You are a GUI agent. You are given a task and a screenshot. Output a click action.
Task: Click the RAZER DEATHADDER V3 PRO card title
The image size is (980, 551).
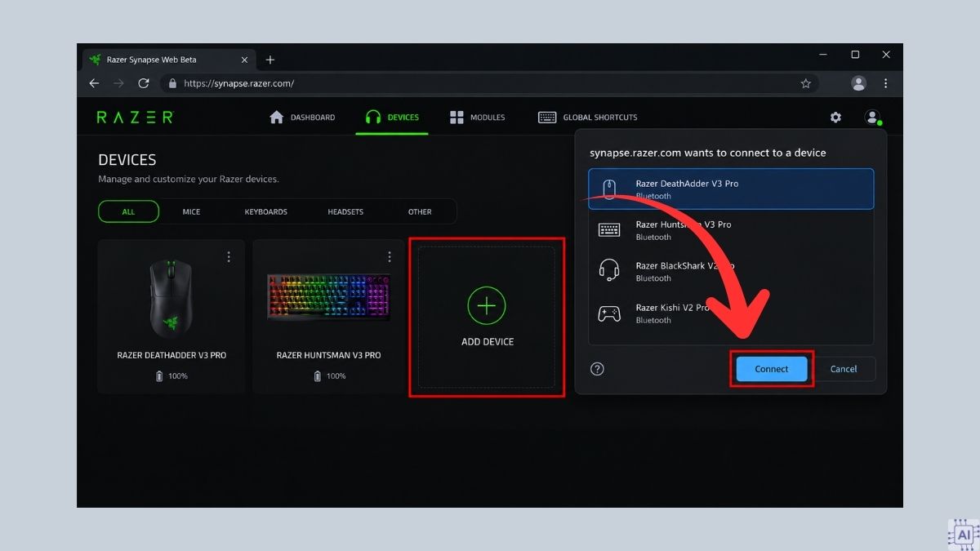pos(171,356)
